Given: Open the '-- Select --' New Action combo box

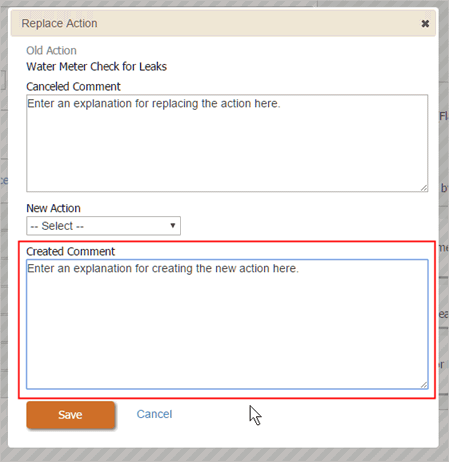Looking at the screenshot, I should [x=104, y=226].
